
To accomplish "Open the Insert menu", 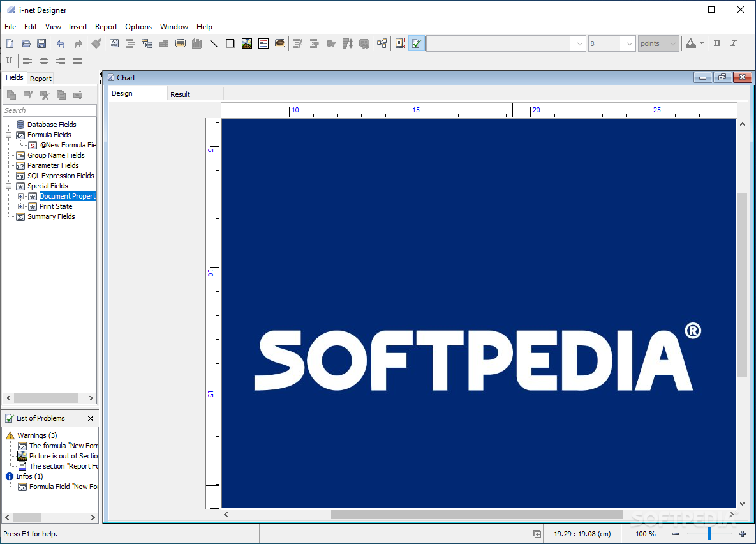I will [x=78, y=27].
